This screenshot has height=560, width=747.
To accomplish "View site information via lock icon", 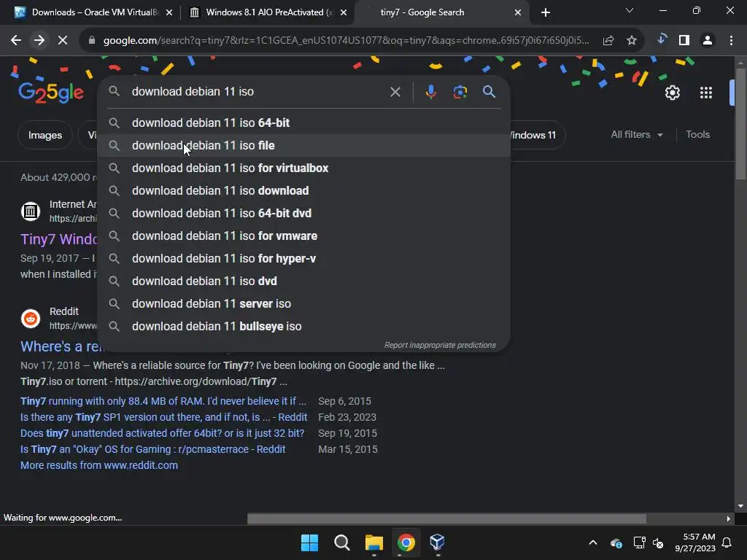I will pyautogui.click(x=92, y=41).
